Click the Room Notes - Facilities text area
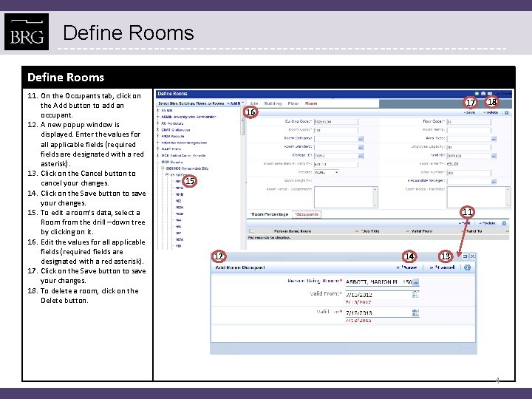This screenshot has height=399, width=532. [x=478, y=197]
